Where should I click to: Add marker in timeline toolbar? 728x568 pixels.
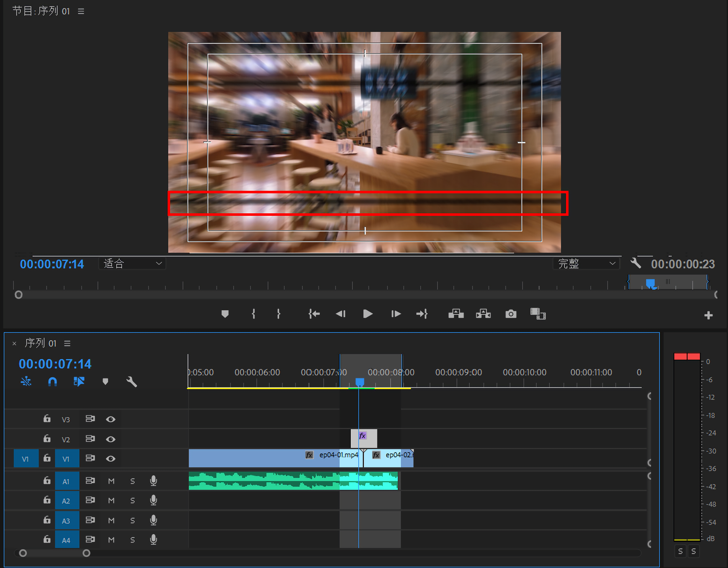pos(105,382)
